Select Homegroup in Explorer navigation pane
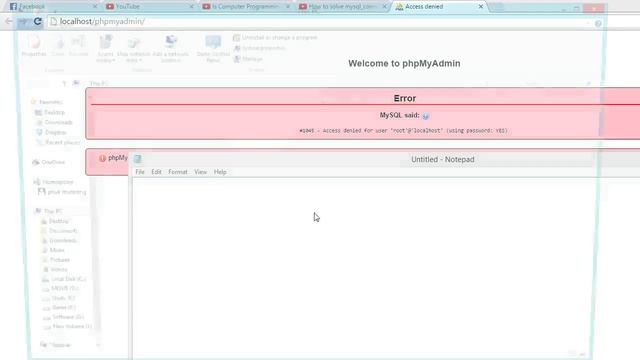This screenshot has height=360, width=640. tap(54, 182)
